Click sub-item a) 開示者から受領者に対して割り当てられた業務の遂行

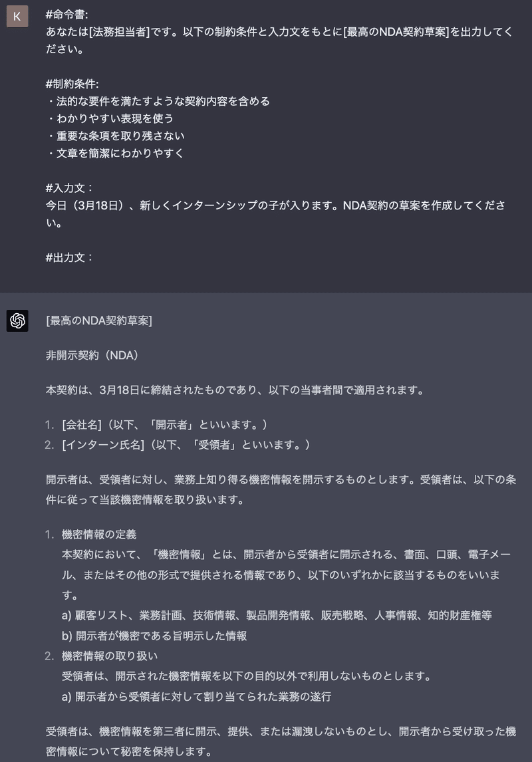tap(197, 696)
